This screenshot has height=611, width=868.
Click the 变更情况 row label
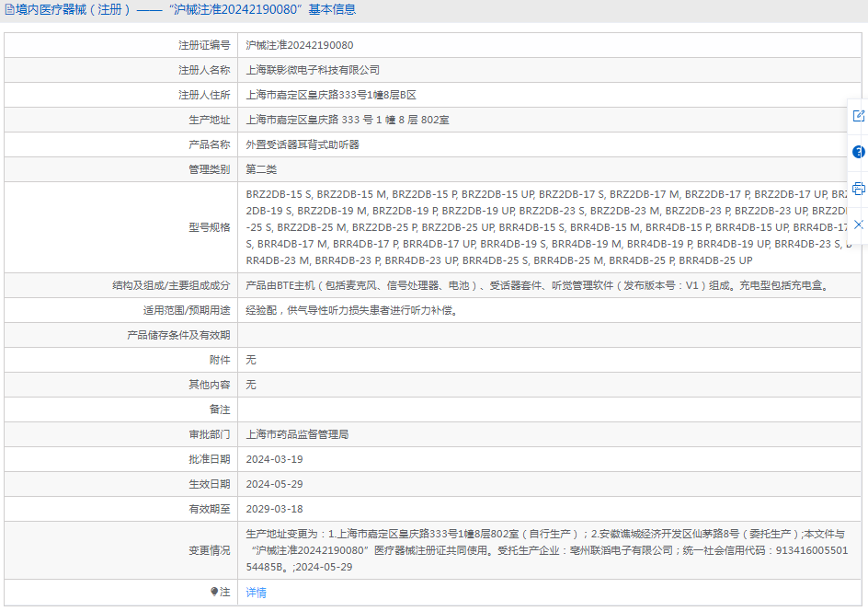click(x=210, y=550)
